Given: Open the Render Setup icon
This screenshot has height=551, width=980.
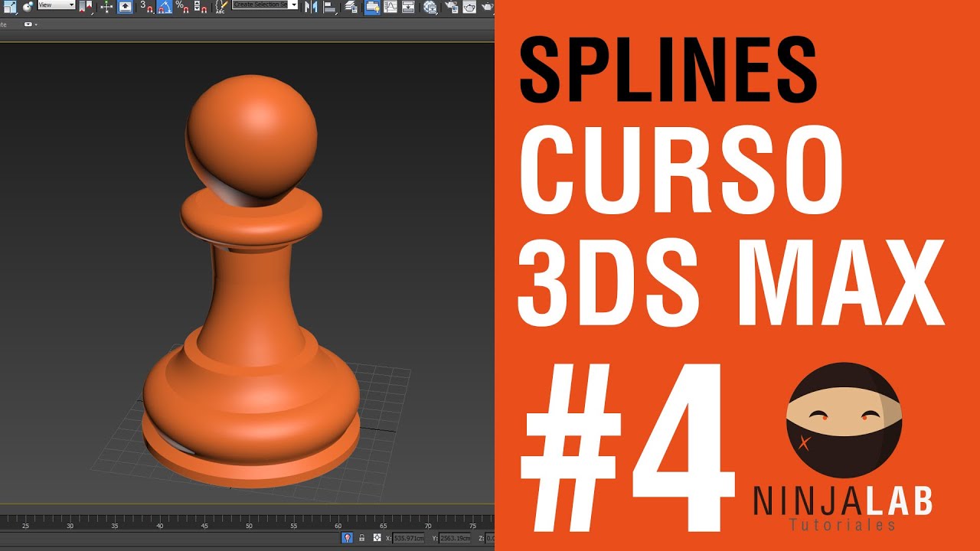Looking at the screenshot, I should [452, 6].
